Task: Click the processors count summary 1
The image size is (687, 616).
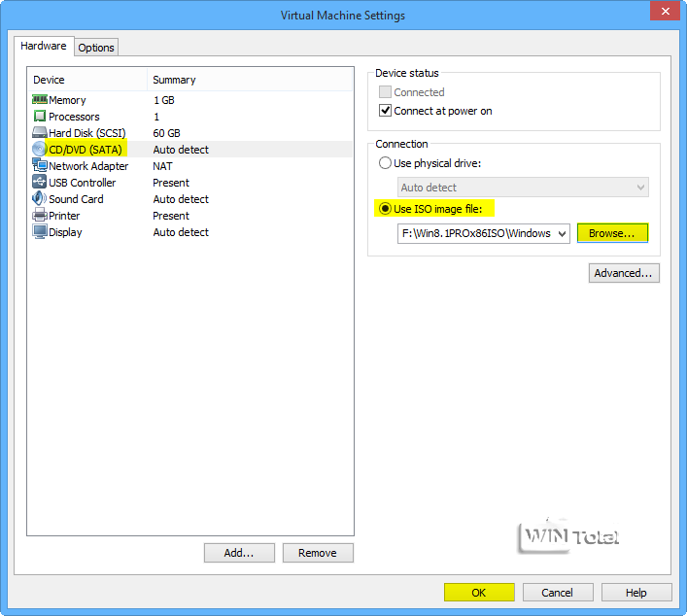Action: click(156, 117)
